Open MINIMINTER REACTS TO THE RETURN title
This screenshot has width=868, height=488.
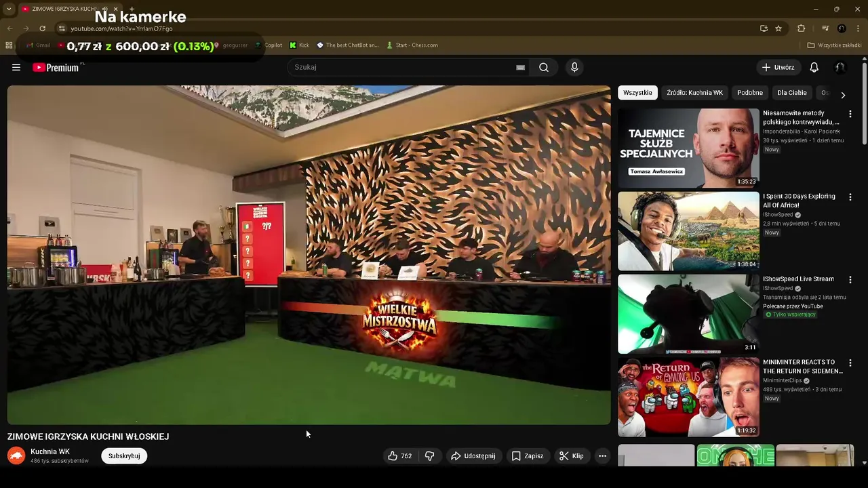(x=803, y=367)
